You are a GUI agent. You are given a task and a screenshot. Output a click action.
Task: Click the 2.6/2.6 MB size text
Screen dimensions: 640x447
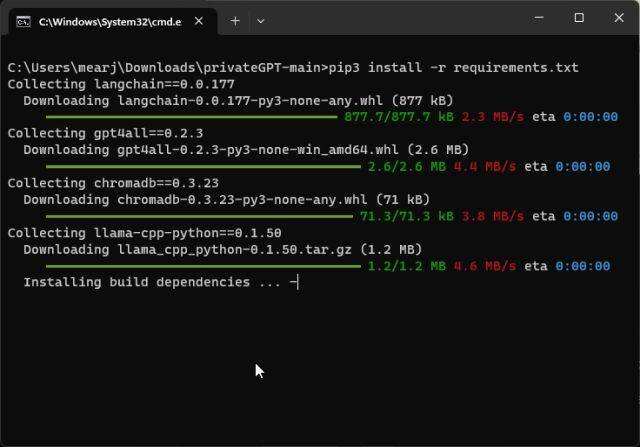pyautogui.click(x=407, y=167)
